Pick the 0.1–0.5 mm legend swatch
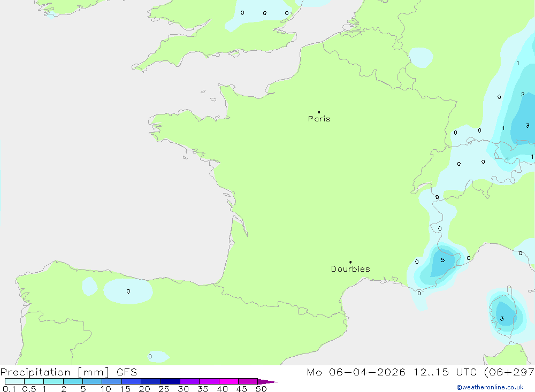The image size is (535, 392). (14, 381)
